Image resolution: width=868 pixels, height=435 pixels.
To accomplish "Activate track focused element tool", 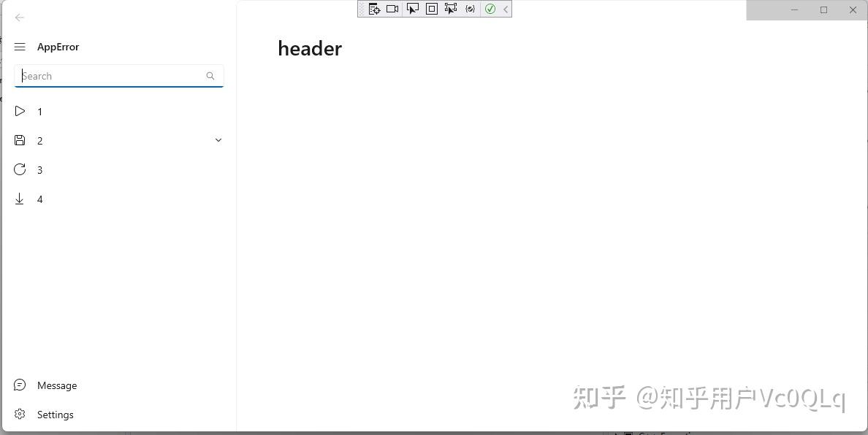I will point(451,9).
